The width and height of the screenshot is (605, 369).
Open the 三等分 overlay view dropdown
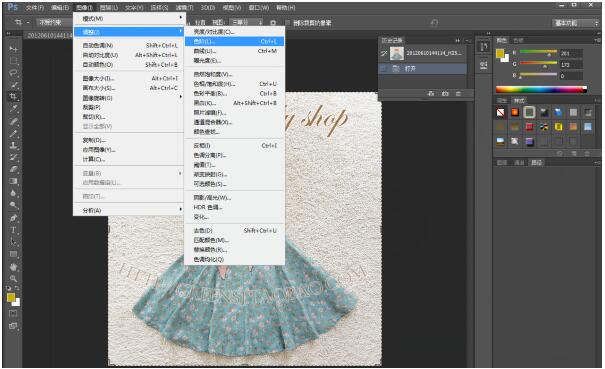(x=246, y=22)
